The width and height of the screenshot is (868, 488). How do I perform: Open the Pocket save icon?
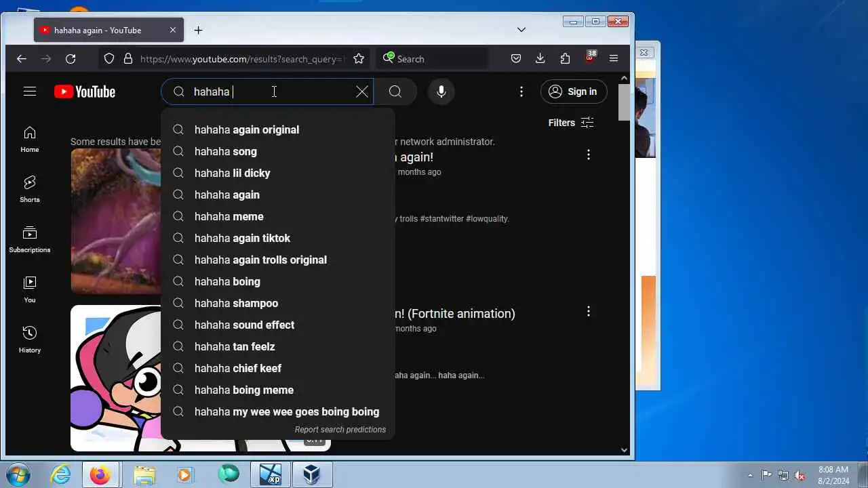[516, 59]
